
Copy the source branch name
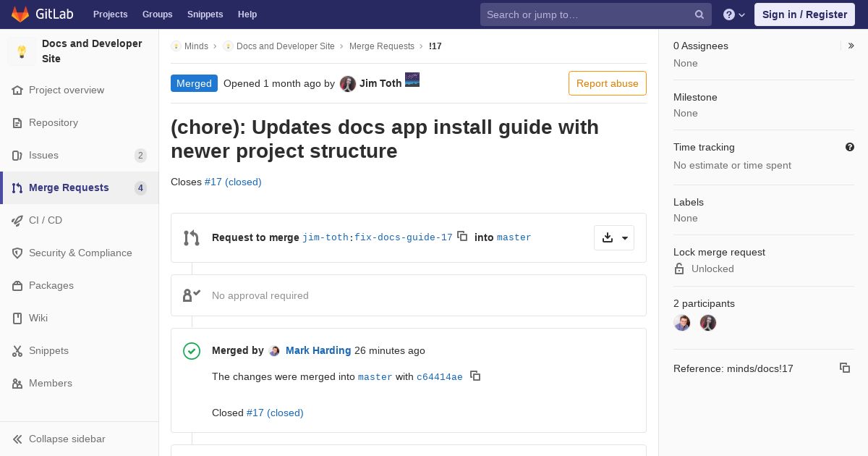click(462, 236)
